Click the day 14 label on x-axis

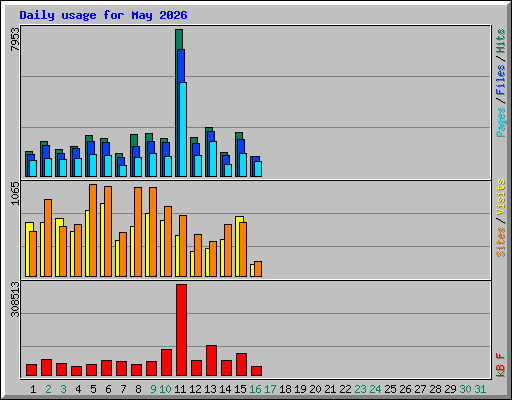tap(225, 389)
